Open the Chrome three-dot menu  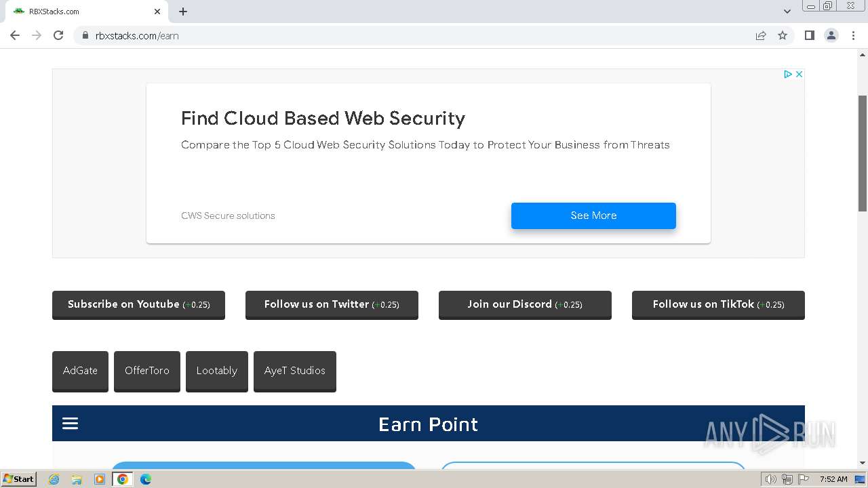(853, 35)
